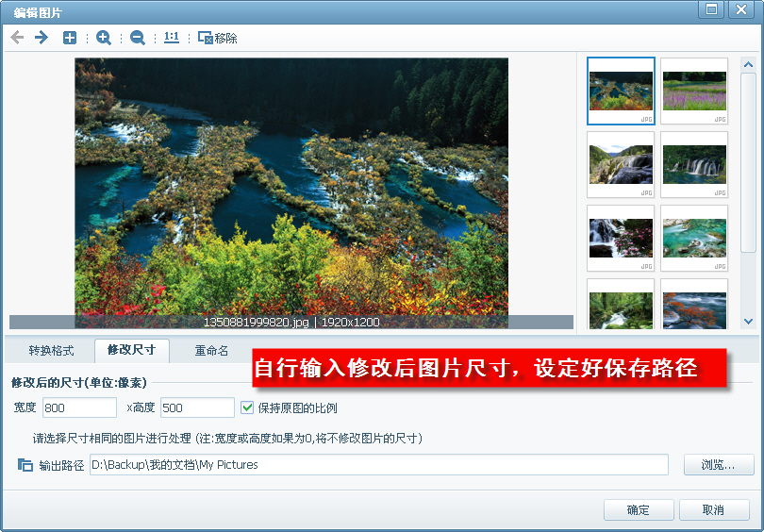Select the wide waterfall in forest thumbnail
Image resolution: width=764 pixels, height=532 pixels.
click(694, 165)
